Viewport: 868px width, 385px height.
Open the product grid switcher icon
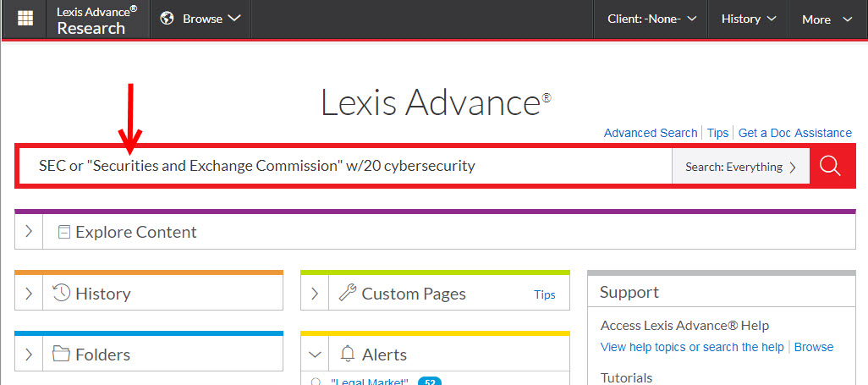(25, 19)
